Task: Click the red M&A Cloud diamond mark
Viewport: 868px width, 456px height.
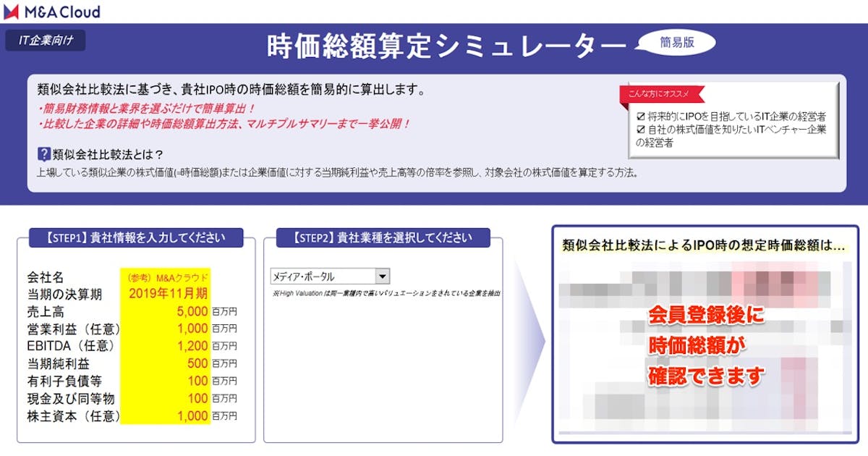Action: click(15, 12)
